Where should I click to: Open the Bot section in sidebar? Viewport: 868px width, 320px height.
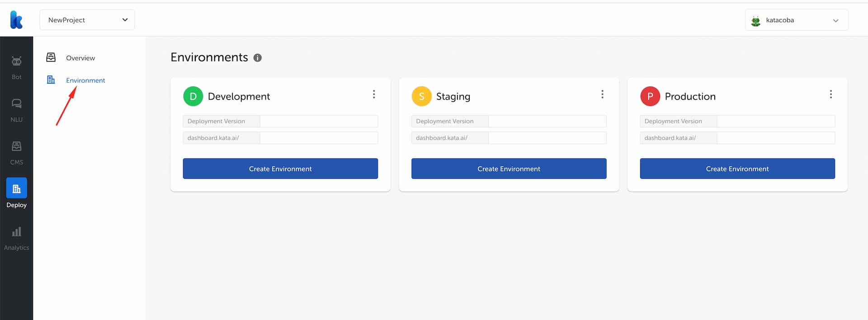[16, 67]
